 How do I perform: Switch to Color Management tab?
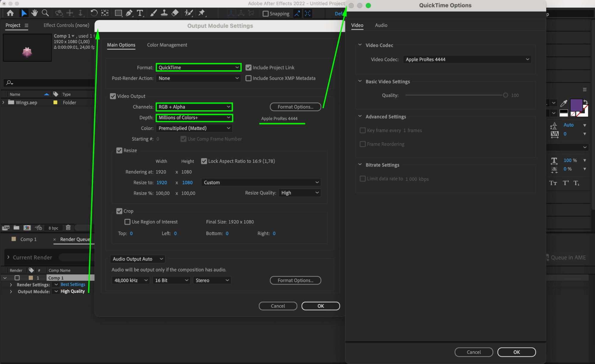point(167,45)
